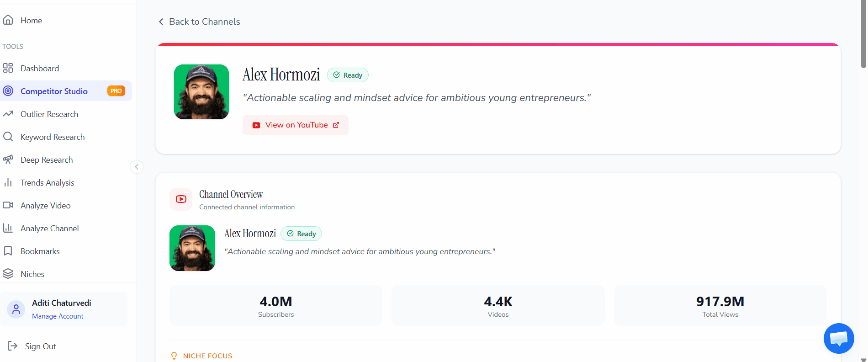Select the Analyze Video camera icon
This screenshot has width=868, height=362.
point(8,205)
